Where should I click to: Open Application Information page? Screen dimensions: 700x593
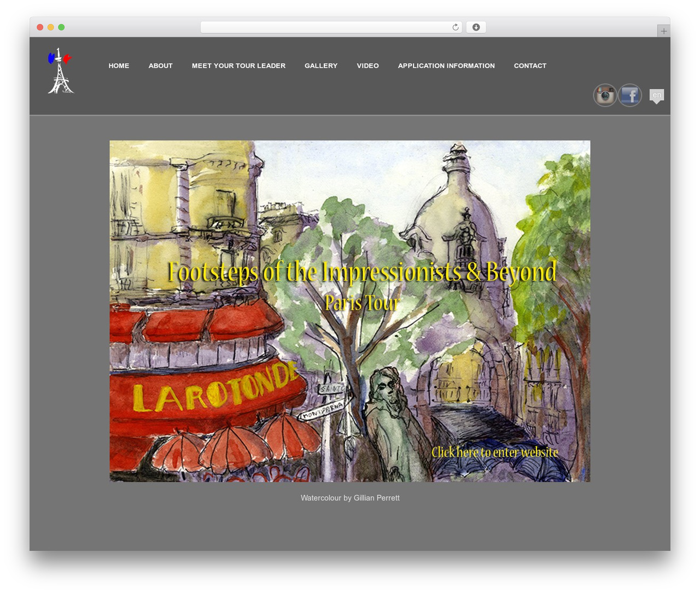pyautogui.click(x=446, y=66)
